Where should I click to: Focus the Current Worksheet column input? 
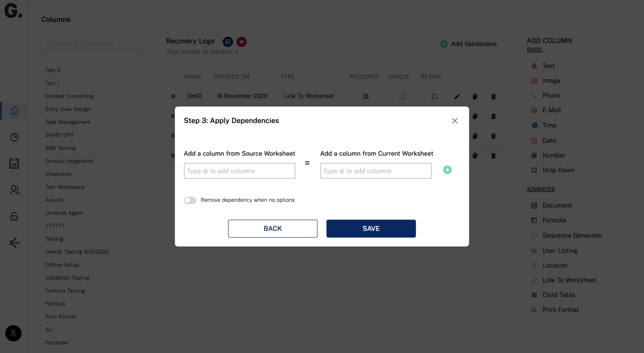pyautogui.click(x=376, y=171)
